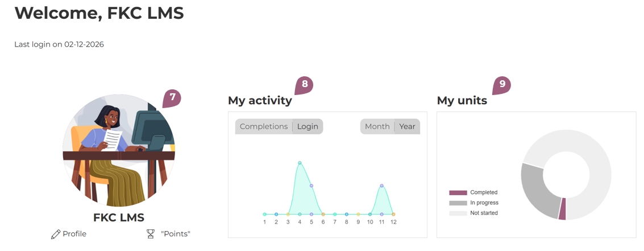644x251 pixels.
Task: Switch activity chart to Completions
Action: coord(264,126)
